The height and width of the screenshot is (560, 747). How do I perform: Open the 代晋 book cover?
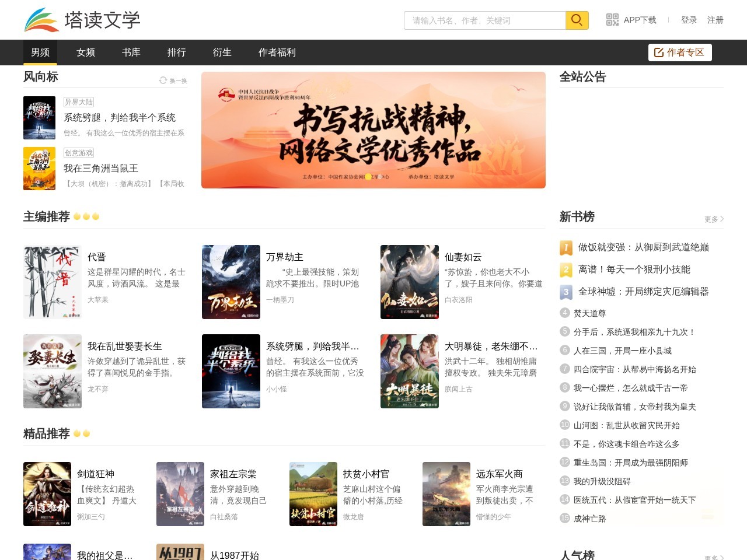pos(53,282)
